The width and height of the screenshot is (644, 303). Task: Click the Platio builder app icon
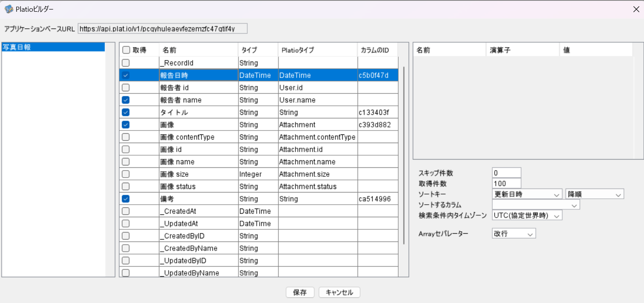[x=9, y=9]
